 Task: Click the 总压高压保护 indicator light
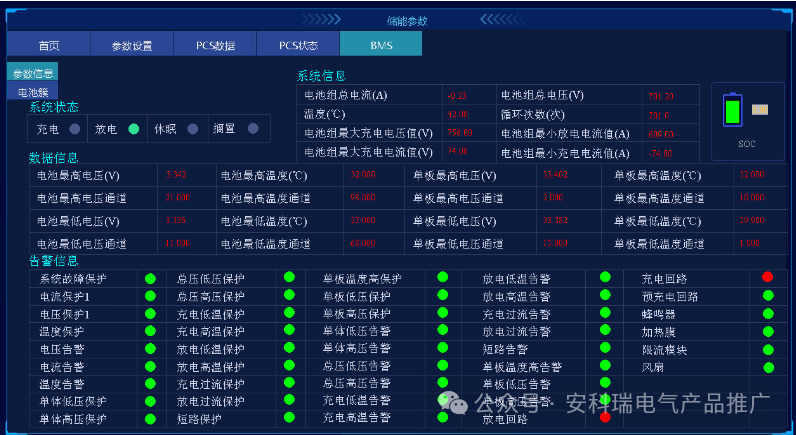[289, 294]
